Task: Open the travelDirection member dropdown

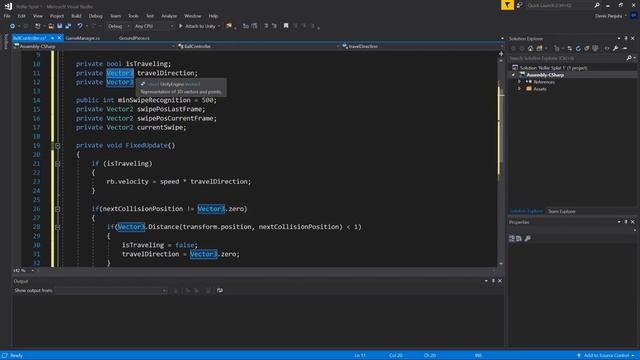Action: [422, 47]
